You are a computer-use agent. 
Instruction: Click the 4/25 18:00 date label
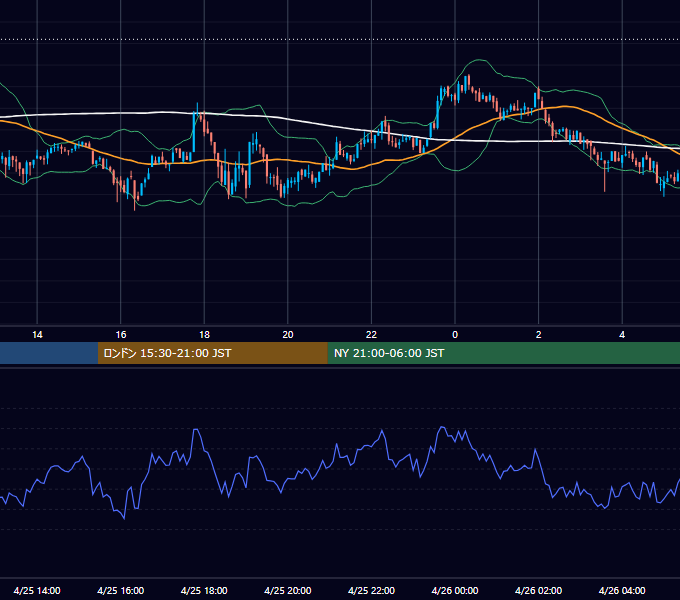[204, 590]
